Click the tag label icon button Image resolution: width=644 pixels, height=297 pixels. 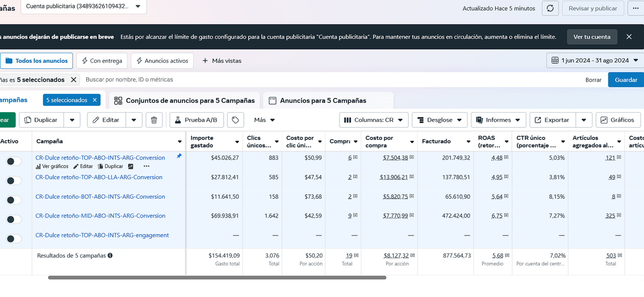235,120
